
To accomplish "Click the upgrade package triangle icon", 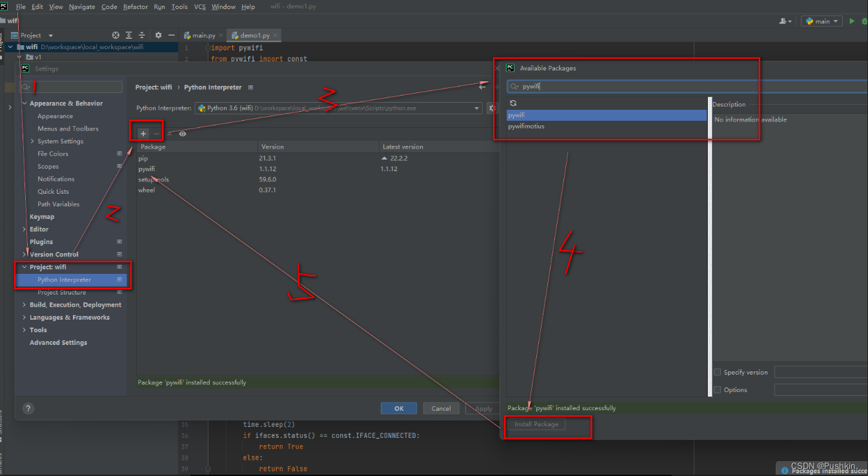I will coord(170,134).
